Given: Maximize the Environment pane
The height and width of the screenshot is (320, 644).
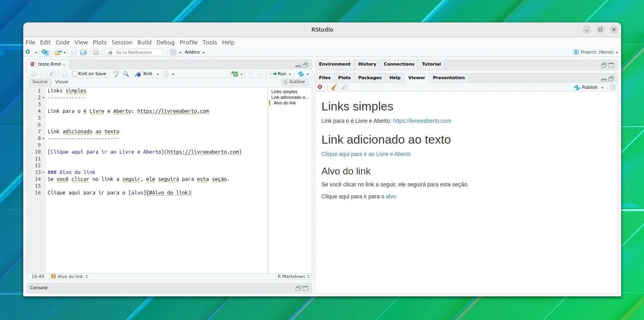Looking at the screenshot, I should [x=611, y=65].
